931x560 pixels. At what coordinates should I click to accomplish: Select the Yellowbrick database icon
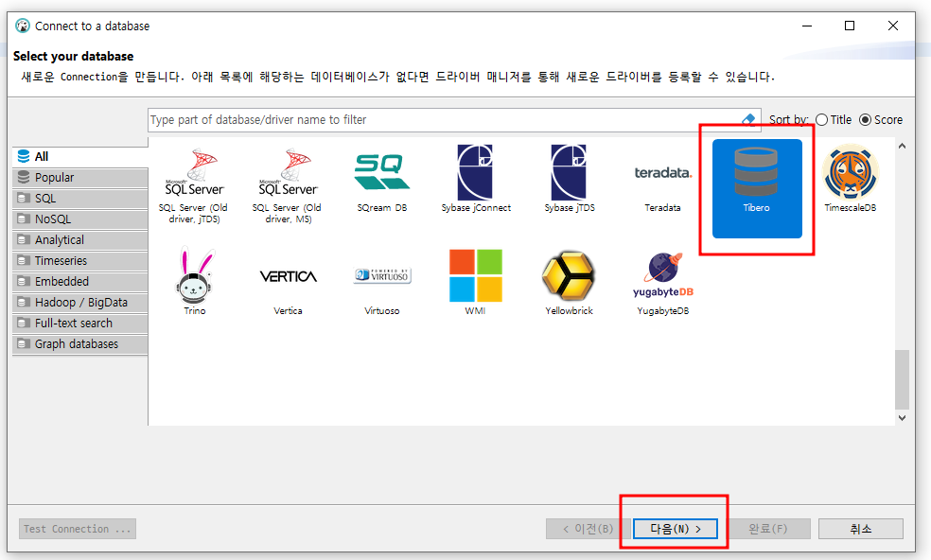pyautogui.click(x=569, y=281)
